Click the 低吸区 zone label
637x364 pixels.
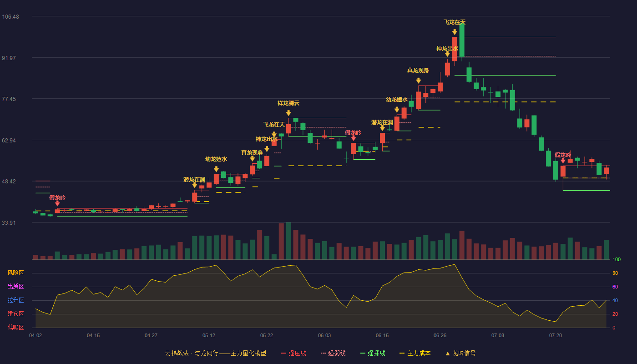[16, 327]
